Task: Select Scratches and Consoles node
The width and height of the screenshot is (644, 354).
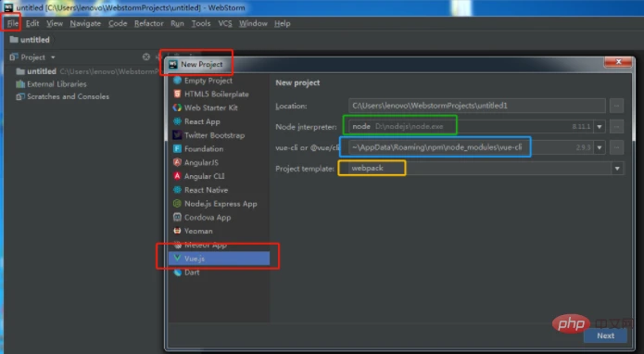Action: point(62,97)
